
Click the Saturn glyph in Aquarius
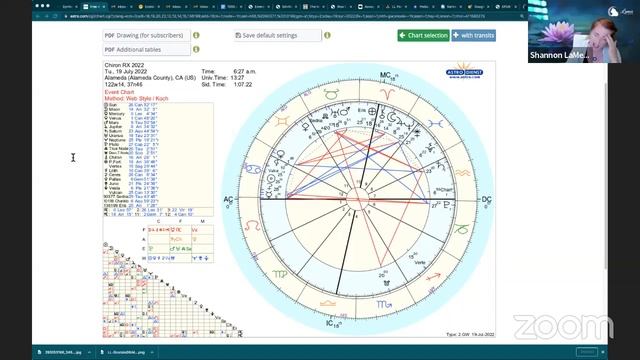441,166
